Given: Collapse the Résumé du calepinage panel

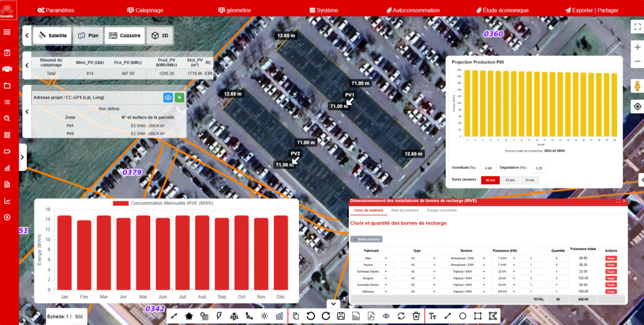Looking at the screenshot, I should pos(27,65).
